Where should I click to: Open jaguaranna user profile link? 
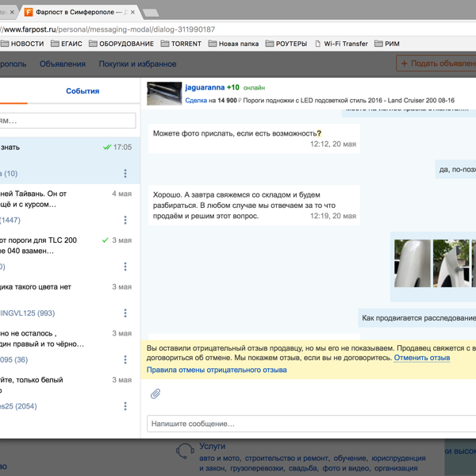pyautogui.click(x=205, y=87)
